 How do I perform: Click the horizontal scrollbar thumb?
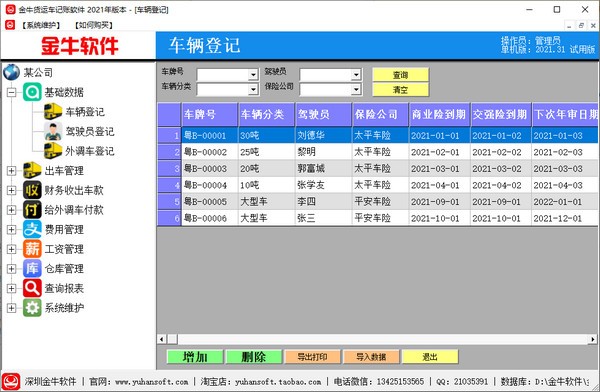(x=173, y=339)
